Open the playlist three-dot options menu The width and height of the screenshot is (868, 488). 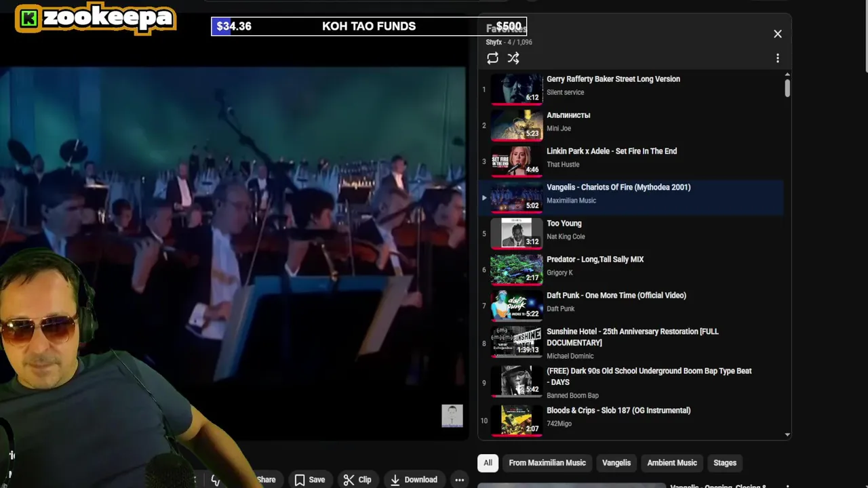777,58
